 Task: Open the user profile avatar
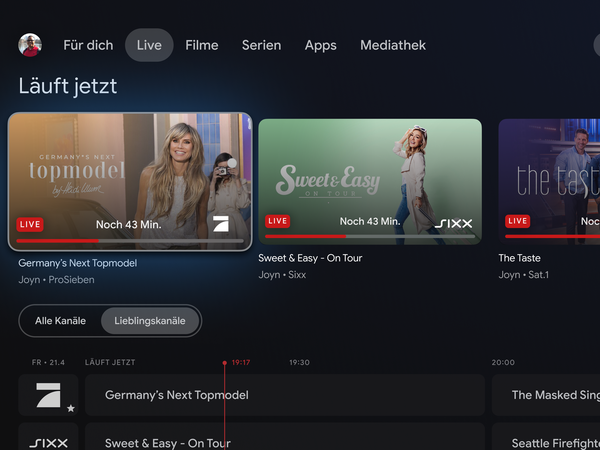point(30,45)
